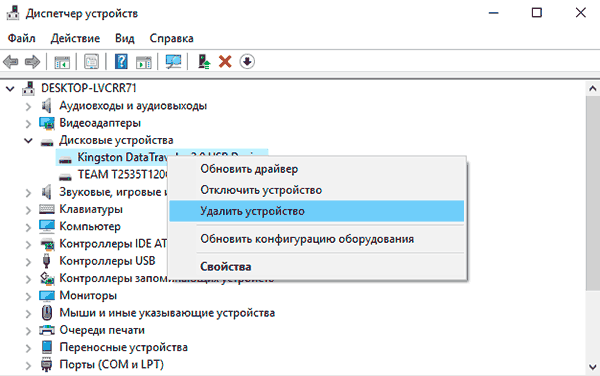Click the red X uninstall device icon
Viewport: 600px width, 376px height.
pos(225,62)
